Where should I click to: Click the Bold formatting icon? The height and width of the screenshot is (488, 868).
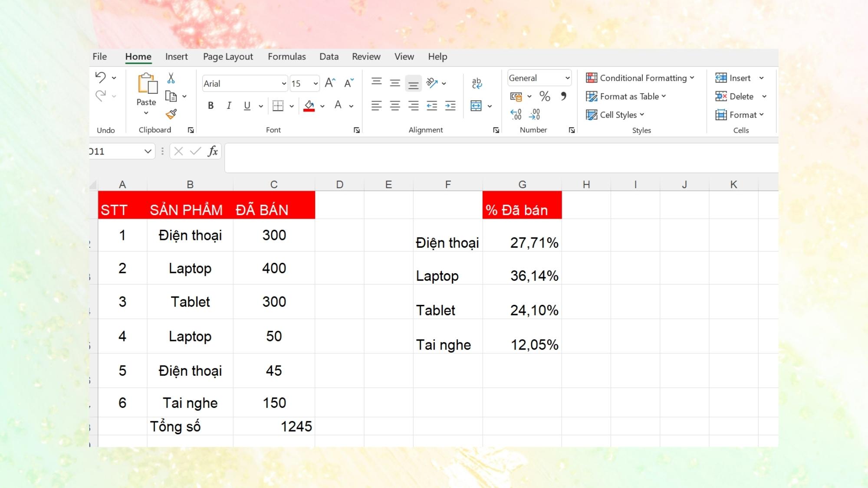coord(210,105)
